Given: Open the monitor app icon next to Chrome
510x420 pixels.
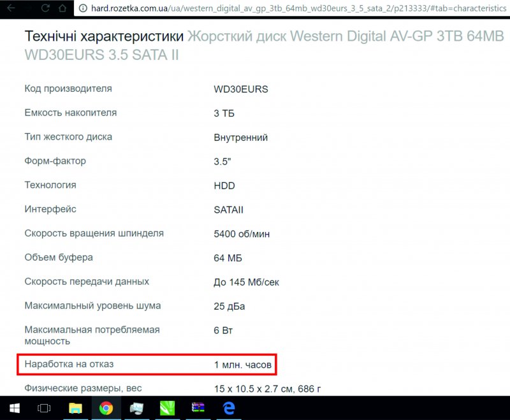Looking at the screenshot, I should 136,408.
